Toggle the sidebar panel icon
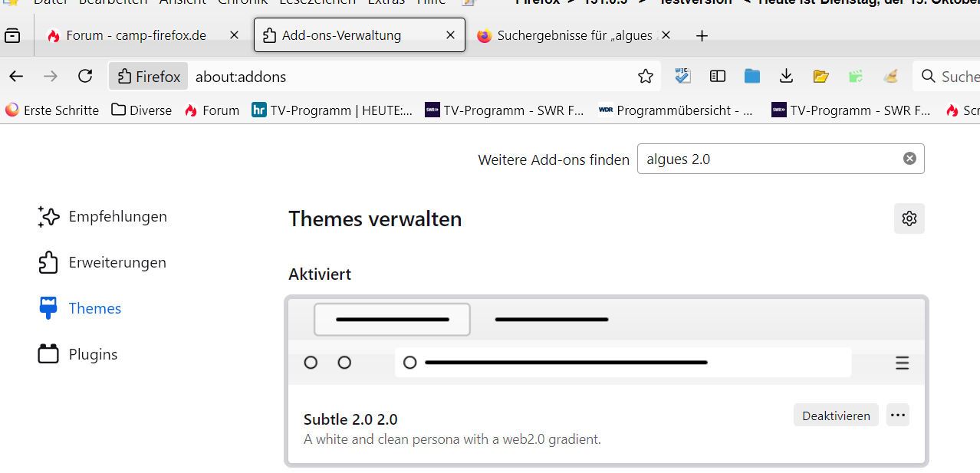 click(x=718, y=76)
